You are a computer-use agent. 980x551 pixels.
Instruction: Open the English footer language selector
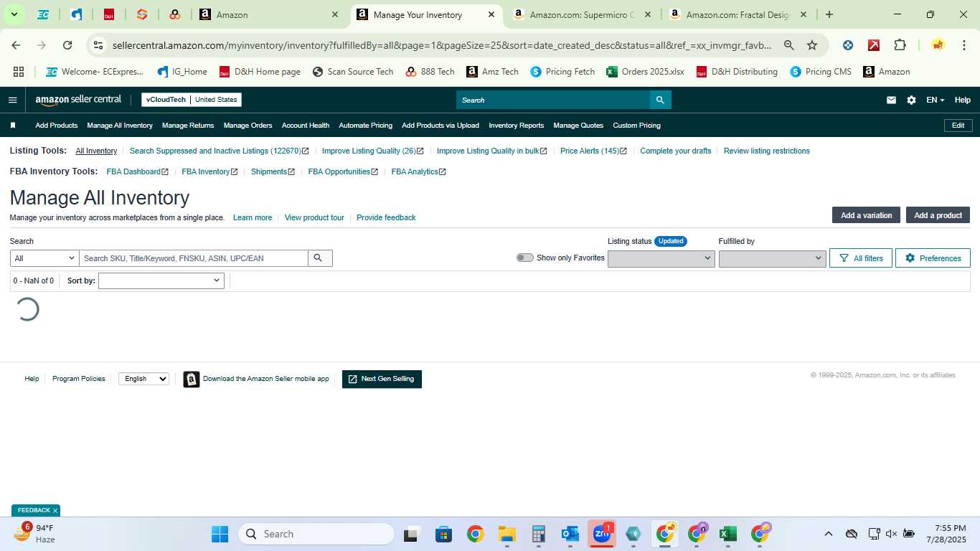coord(143,379)
